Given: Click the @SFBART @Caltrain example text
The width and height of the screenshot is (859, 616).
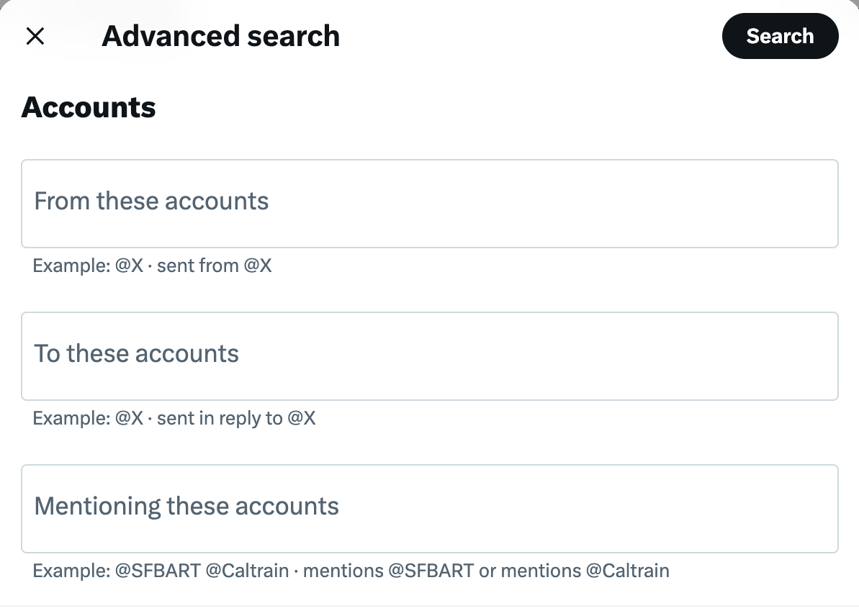Looking at the screenshot, I should pos(350,571).
